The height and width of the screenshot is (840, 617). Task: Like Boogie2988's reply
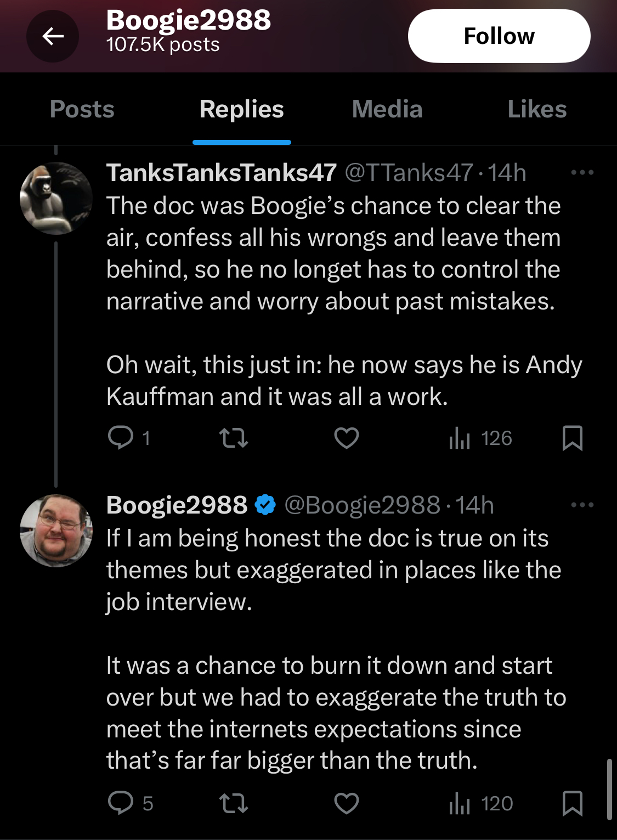(x=347, y=803)
